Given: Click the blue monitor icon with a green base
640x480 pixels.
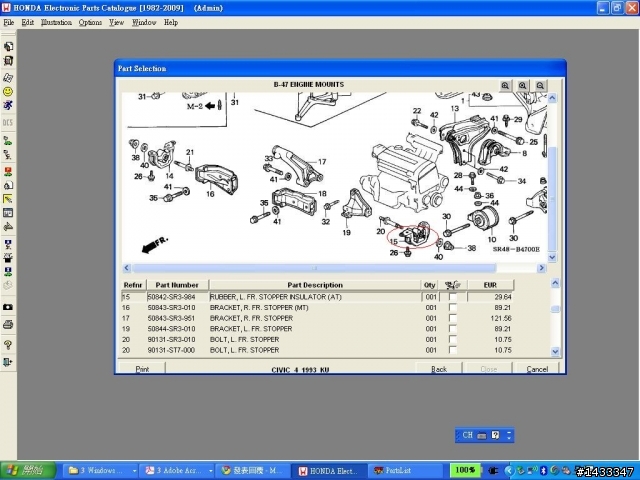Looking at the screenshot, I should coord(8,271).
